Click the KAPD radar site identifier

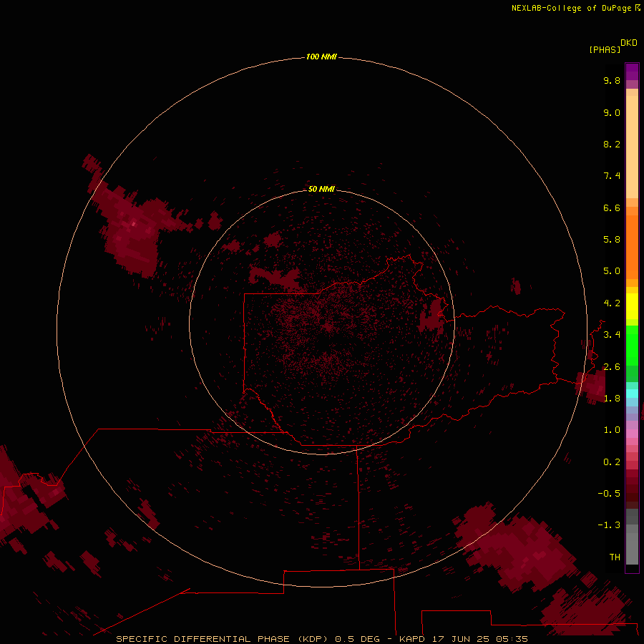pos(412,639)
